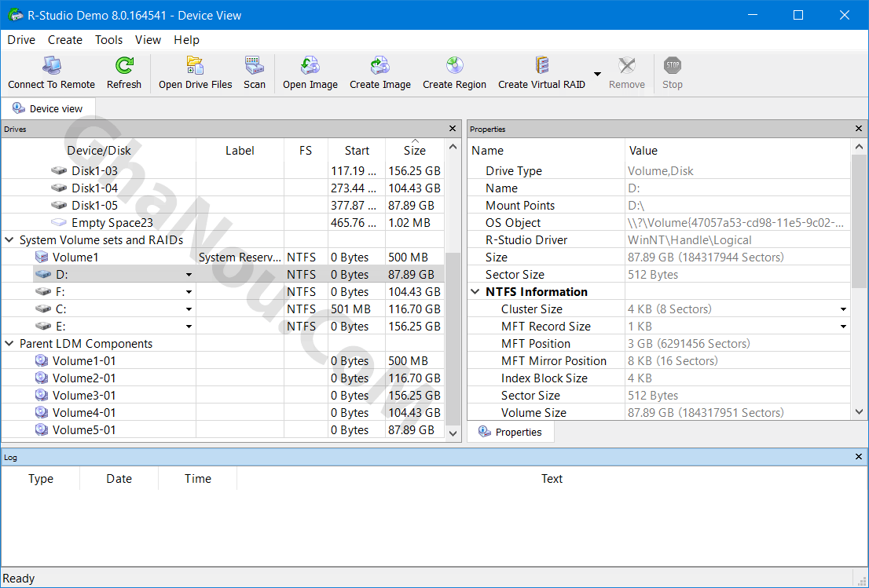
Task: Click the Label column header in the Drives panel
Action: pos(240,151)
